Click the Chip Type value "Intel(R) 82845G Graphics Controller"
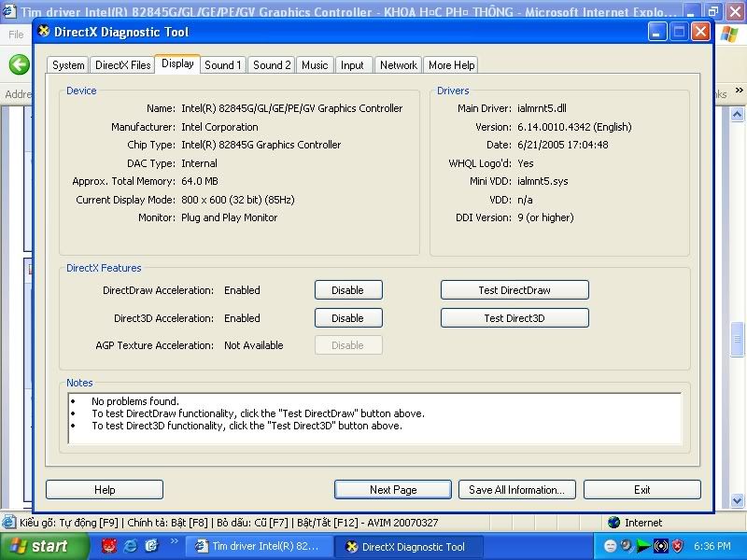Viewport: 747px width, 560px height. [261, 145]
